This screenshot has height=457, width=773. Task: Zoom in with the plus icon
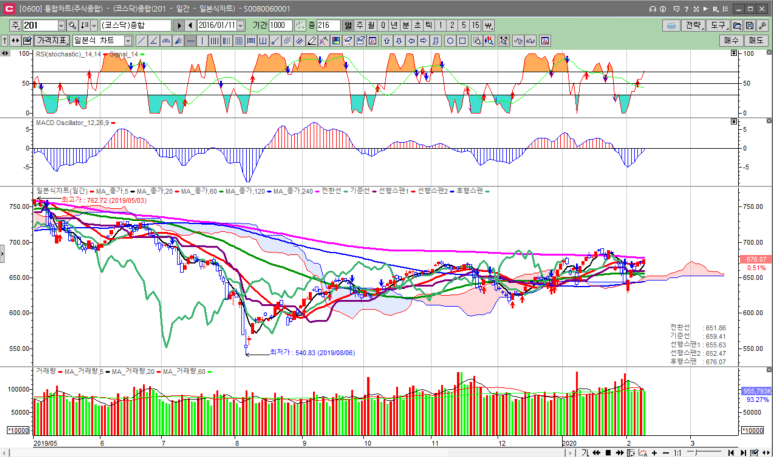pyautogui.click(x=654, y=453)
